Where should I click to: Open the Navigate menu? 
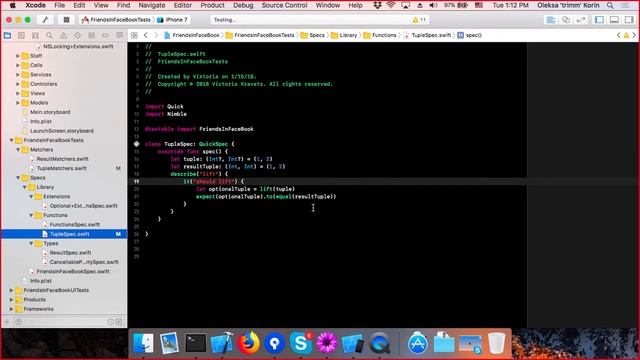151,5
